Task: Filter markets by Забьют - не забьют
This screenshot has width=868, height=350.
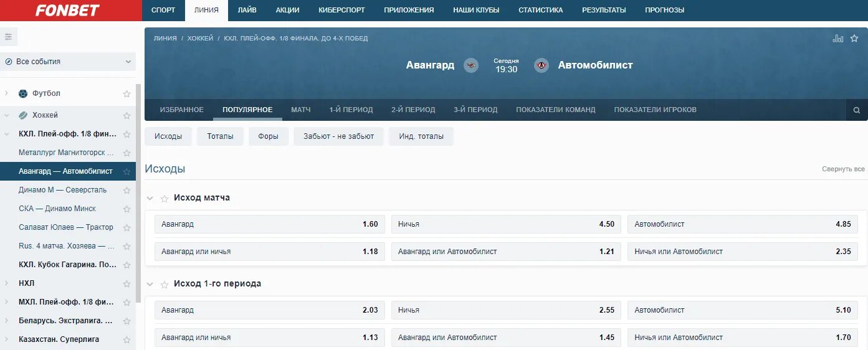Action: (338, 136)
